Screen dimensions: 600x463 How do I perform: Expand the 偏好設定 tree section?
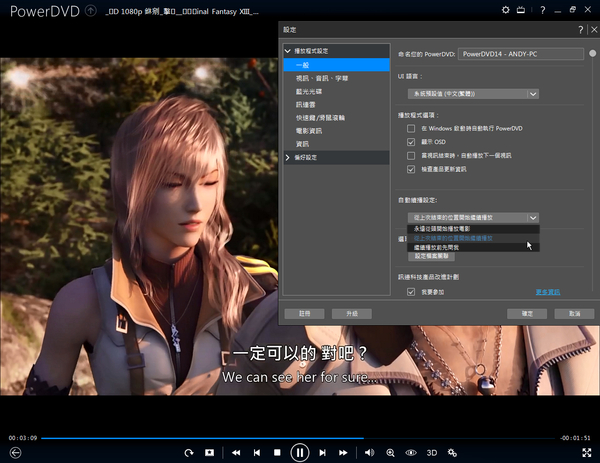289,157
